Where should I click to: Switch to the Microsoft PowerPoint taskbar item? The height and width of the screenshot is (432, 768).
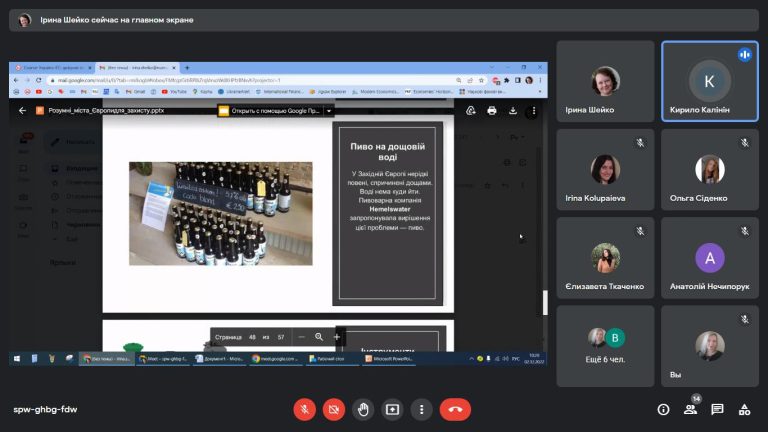(x=389, y=359)
